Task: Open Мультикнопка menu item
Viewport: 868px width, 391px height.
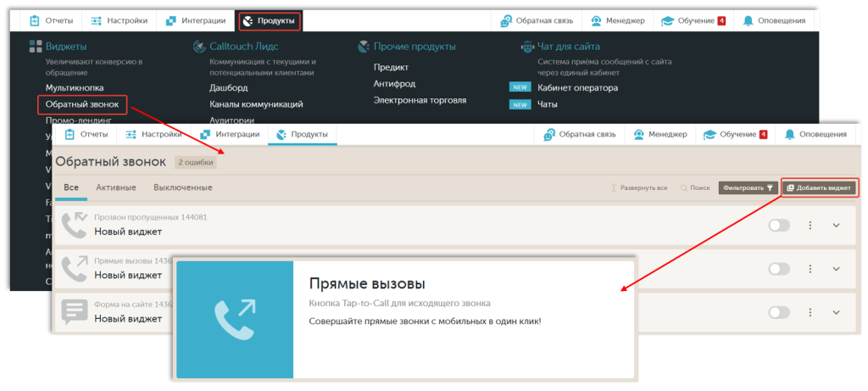Action: (x=75, y=87)
